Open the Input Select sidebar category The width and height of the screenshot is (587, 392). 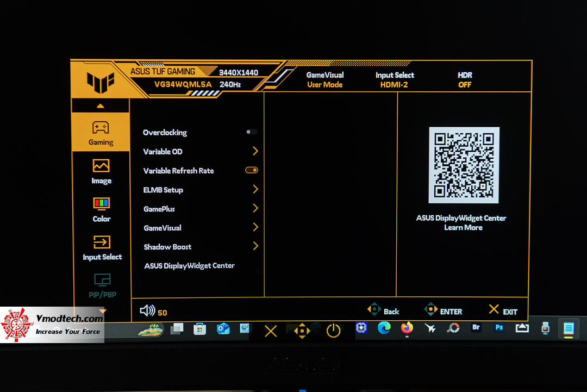[x=102, y=248]
